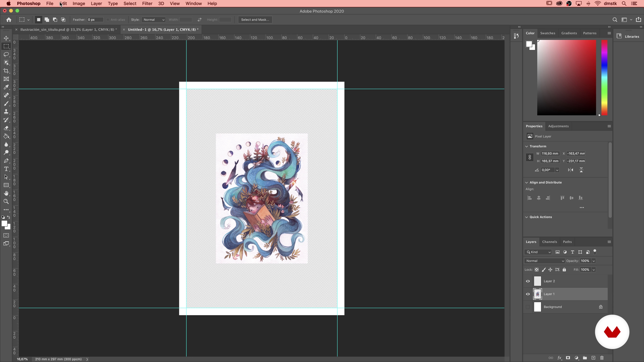
Task: Activate the Zoom tool in toolbar
Action: click(x=6, y=202)
